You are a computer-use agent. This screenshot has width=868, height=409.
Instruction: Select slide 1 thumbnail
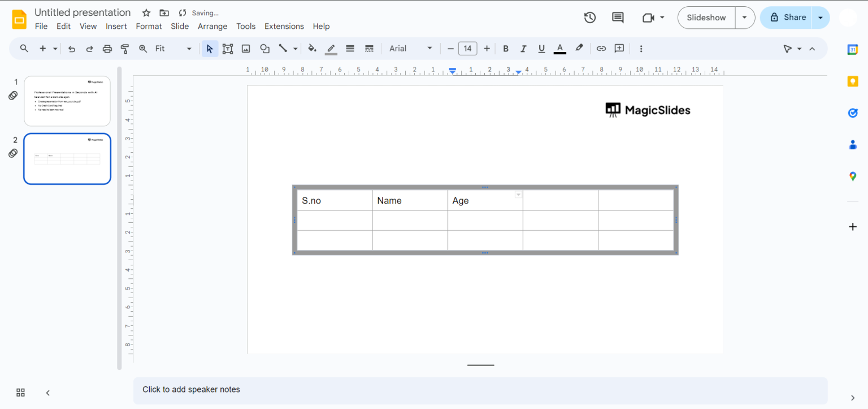point(67,101)
